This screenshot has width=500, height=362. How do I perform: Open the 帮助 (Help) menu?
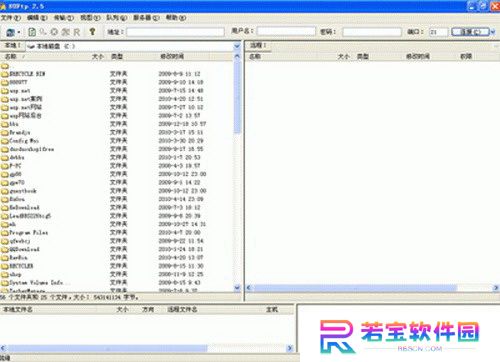pyautogui.click(x=176, y=18)
